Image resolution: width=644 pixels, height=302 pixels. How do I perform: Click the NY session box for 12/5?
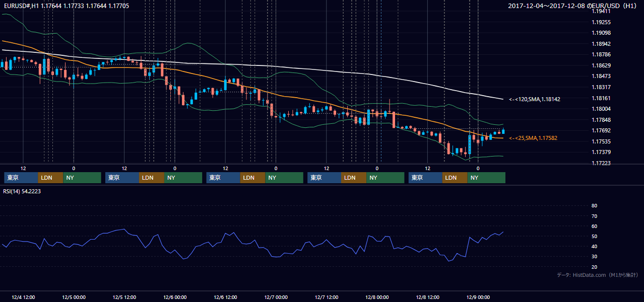coord(183,178)
